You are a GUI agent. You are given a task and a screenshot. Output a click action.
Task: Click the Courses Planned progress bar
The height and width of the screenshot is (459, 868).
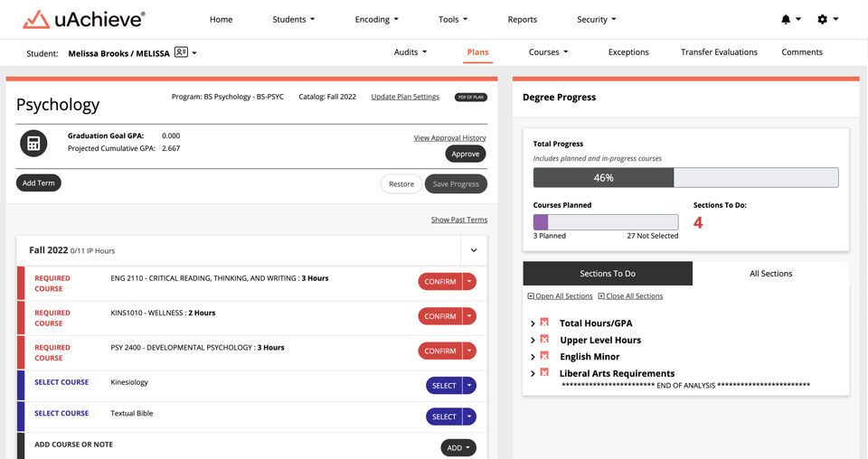click(x=606, y=222)
